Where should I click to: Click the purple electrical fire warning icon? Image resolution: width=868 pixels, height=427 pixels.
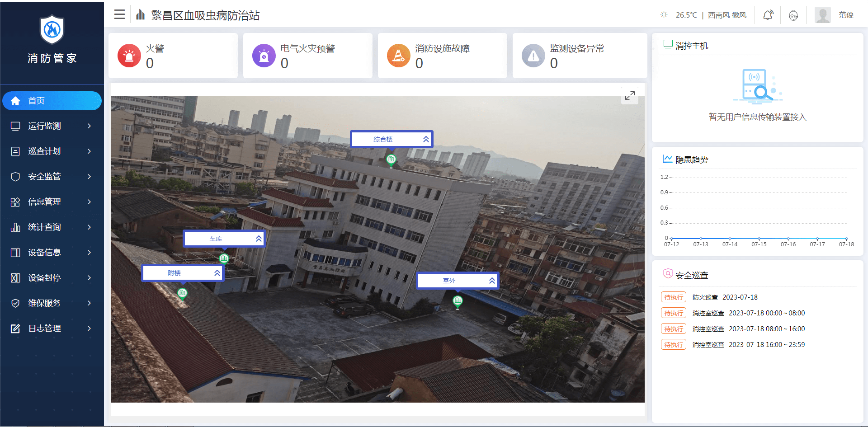tap(264, 56)
